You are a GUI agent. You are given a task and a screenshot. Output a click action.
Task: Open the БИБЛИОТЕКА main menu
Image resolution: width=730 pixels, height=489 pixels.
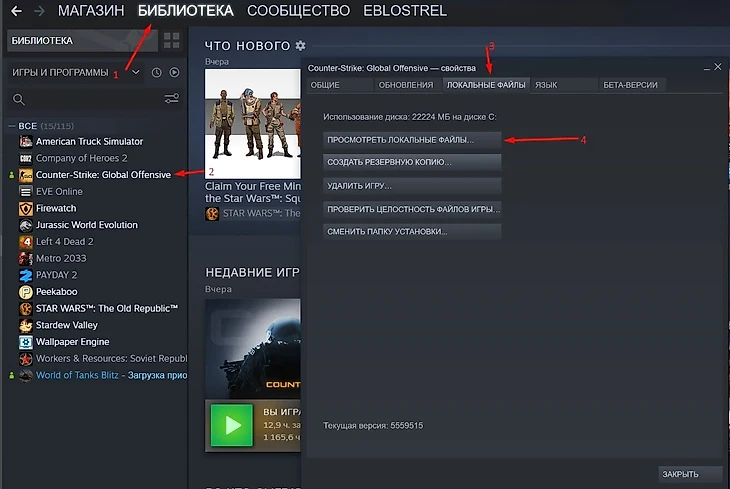point(186,11)
